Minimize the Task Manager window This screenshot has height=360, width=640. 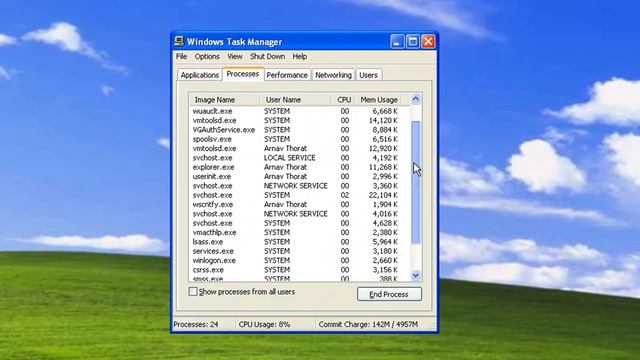click(397, 41)
